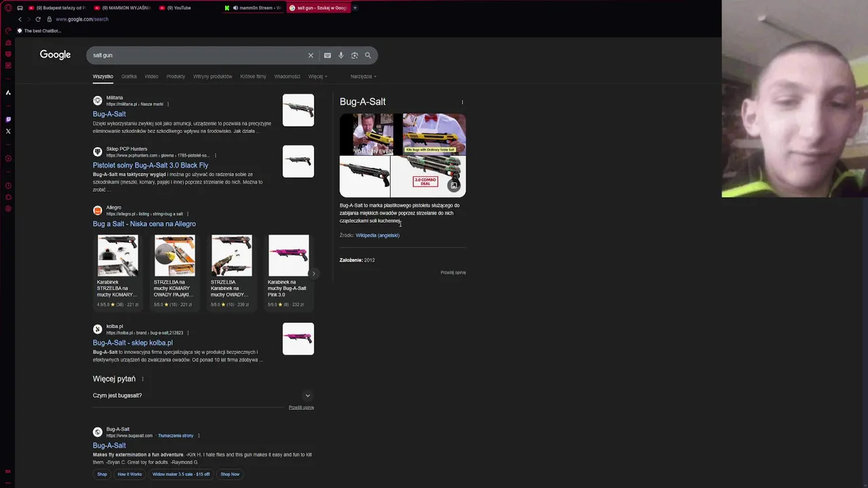
Task: Submit search with the magnifier icon
Action: click(x=368, y=56)
